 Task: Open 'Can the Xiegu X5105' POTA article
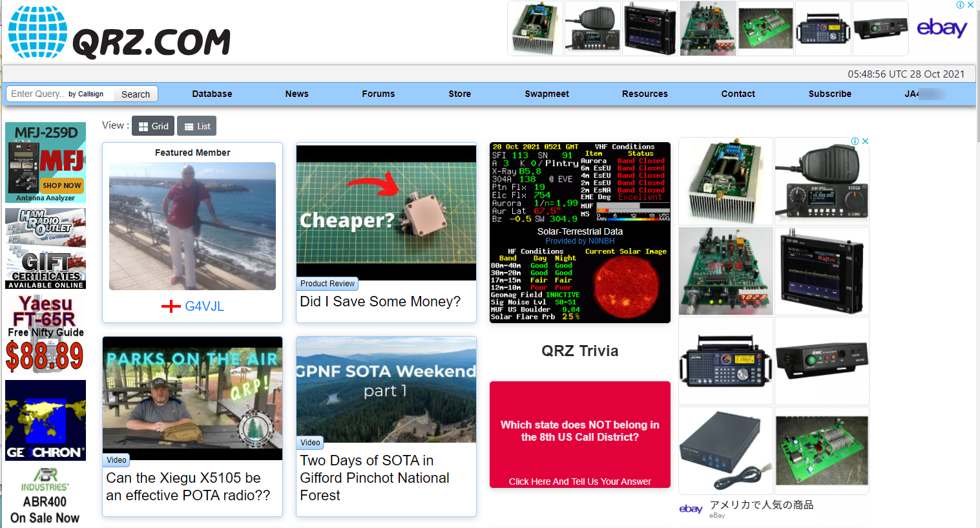[188, 487]
